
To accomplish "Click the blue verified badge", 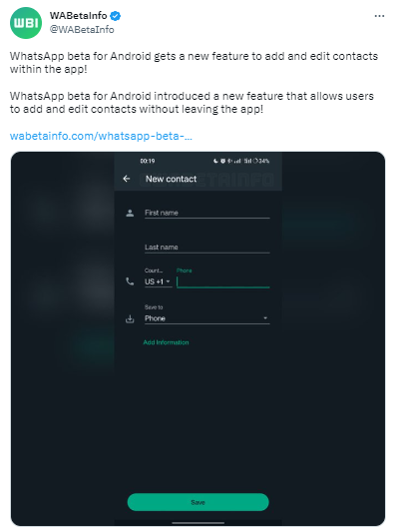I will point(116,16).
